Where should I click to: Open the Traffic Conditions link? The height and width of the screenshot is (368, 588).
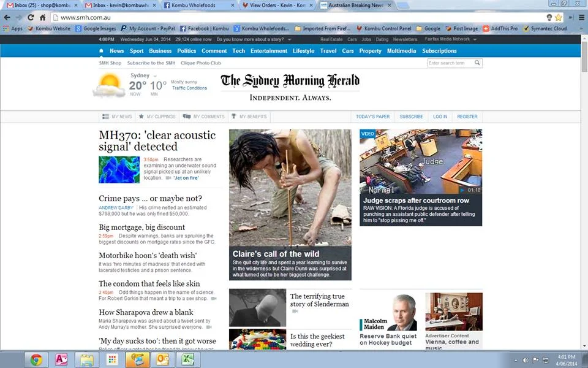click(189, 88)
